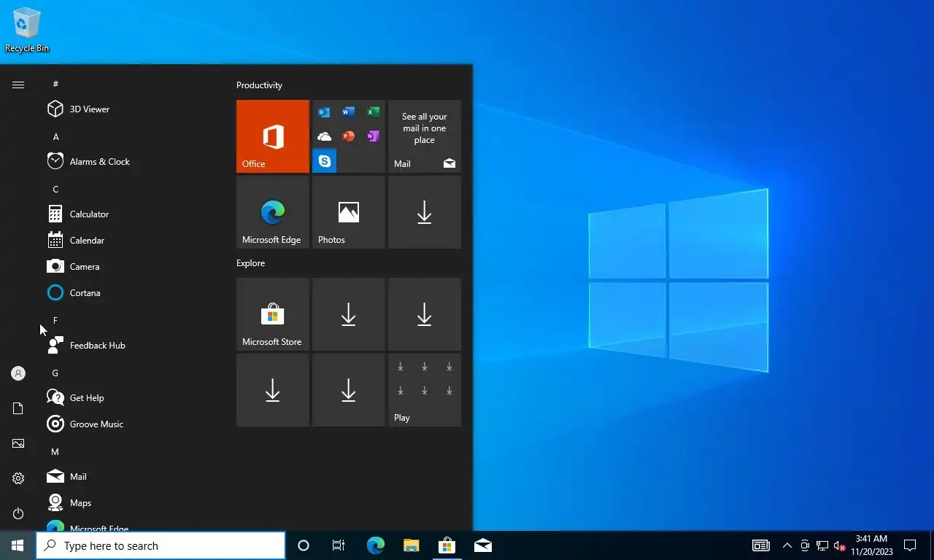Screen dimensions: 934x560
Task: Open Groove Music
Action: point(131,424)
